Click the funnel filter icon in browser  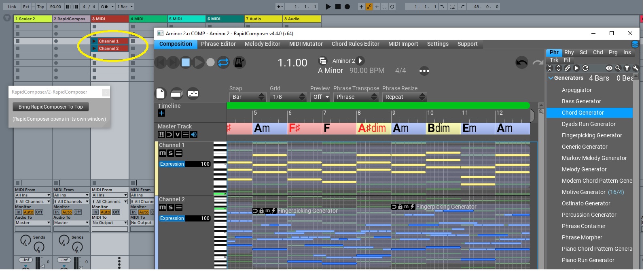click(627, 68)
